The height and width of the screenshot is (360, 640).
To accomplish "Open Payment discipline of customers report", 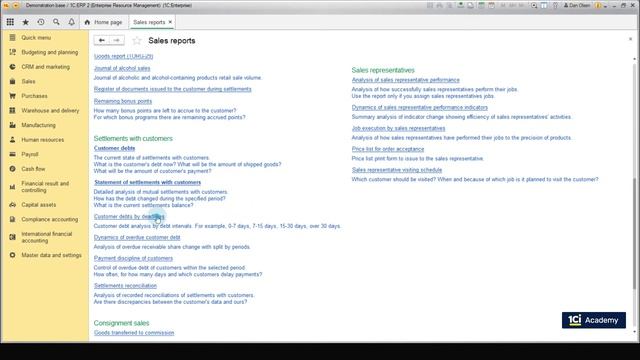I will tap(133, 258).
